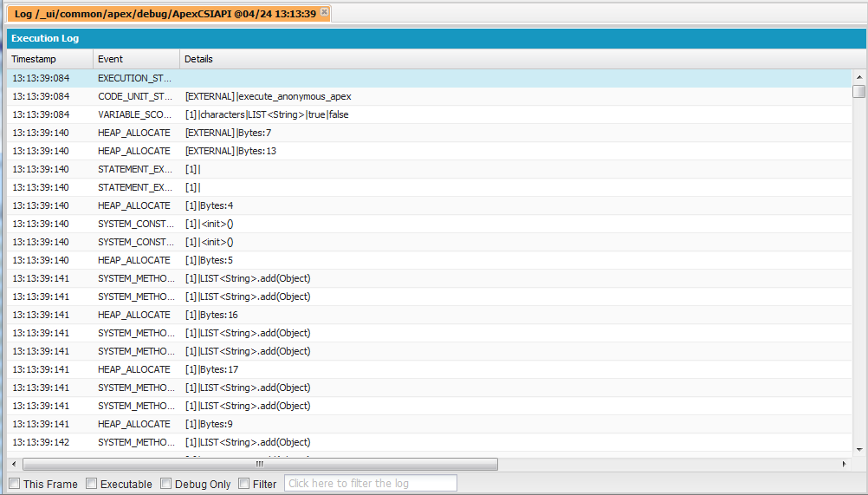Viewport: 868px width, 495px height.
Task: Click the vertical scrollbar down arrow
Action: click(859, 450)
